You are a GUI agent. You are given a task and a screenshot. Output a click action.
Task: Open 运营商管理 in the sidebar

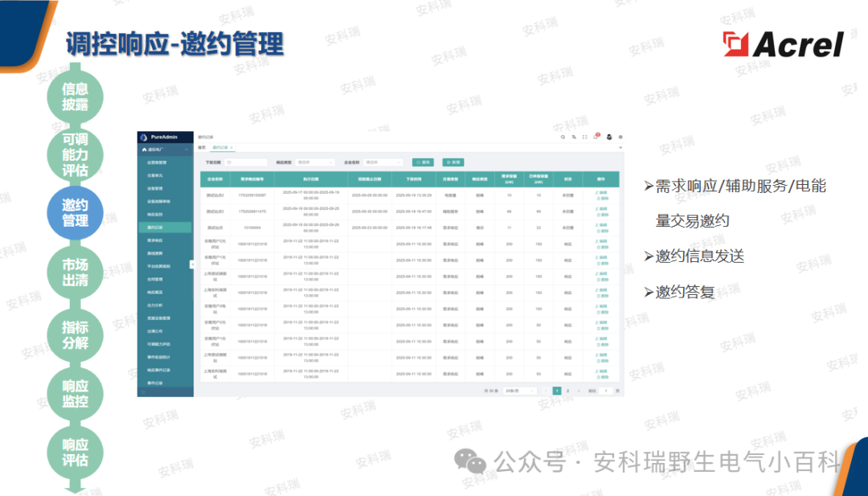[156, 162]
